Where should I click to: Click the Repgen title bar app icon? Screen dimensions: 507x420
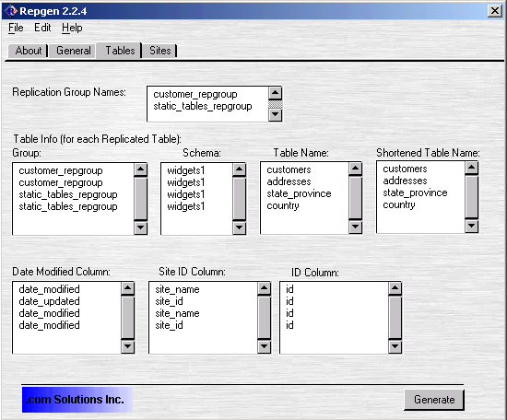[11, 11]
